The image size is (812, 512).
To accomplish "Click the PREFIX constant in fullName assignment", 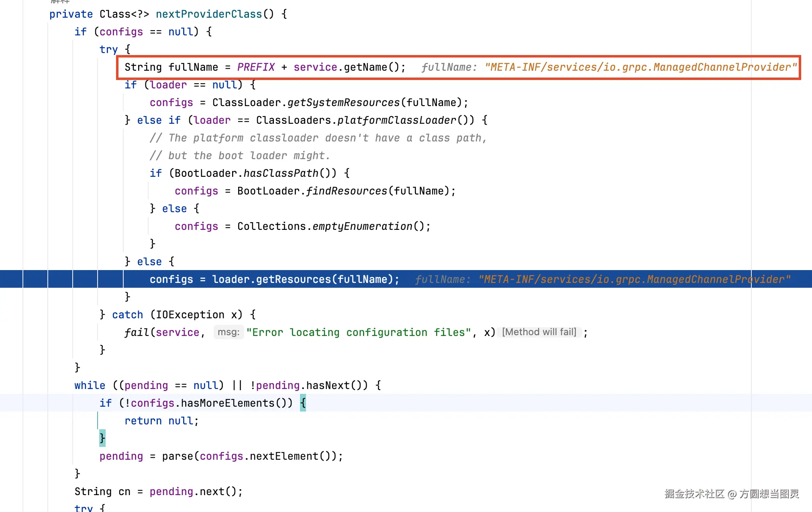I will (x=255, y=67).
